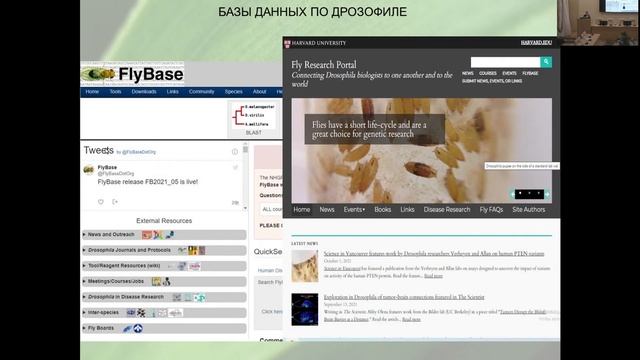Open Links menu in FlyBase bar
Image resolution: width=640 pixels, height=360 pixels.
(172, 92)
